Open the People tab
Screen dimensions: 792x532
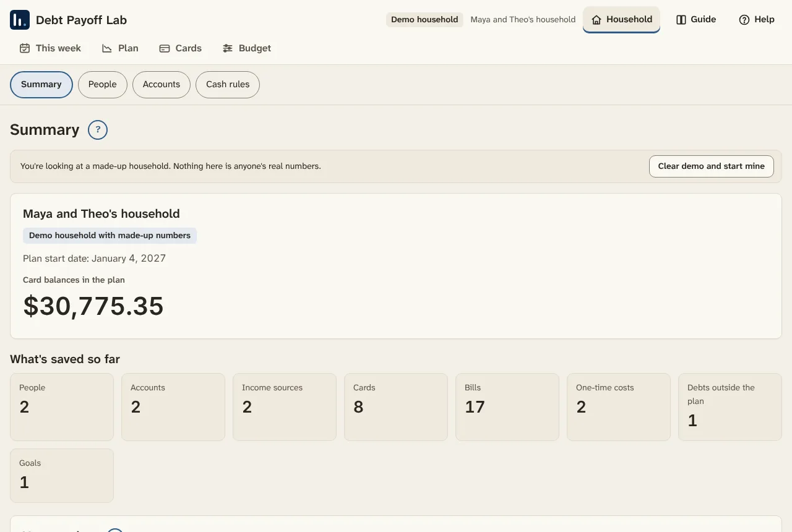coord(103,85)
